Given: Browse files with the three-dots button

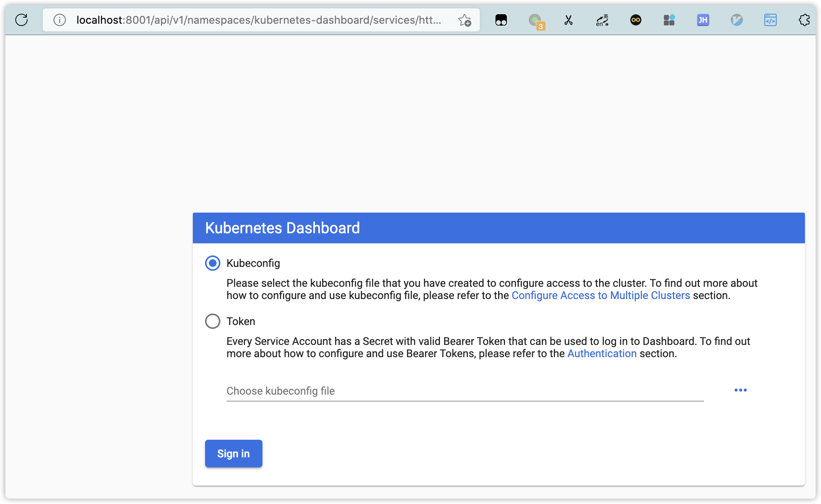Looking at the screenshot, I should [740, 390].
